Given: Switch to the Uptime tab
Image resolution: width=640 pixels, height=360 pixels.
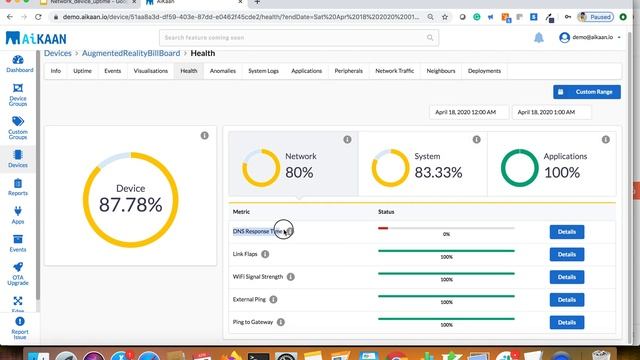Looking at the screenshot, I should (x=82, y=71).
